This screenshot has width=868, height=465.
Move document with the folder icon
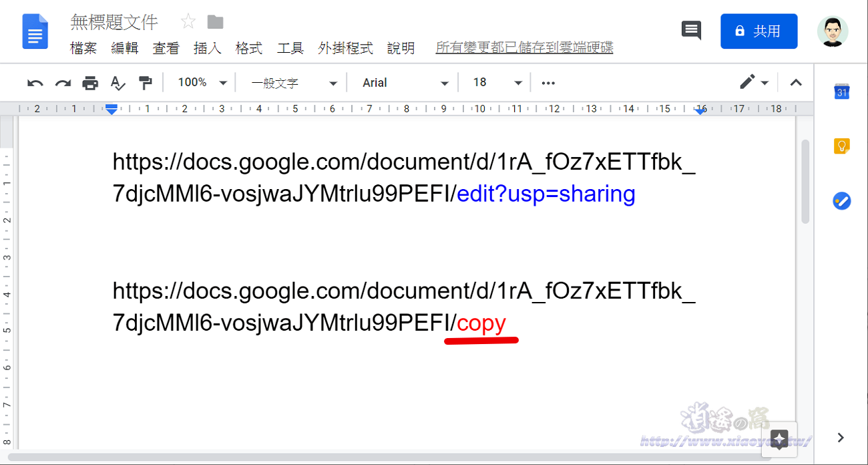[x=215, y=22]
